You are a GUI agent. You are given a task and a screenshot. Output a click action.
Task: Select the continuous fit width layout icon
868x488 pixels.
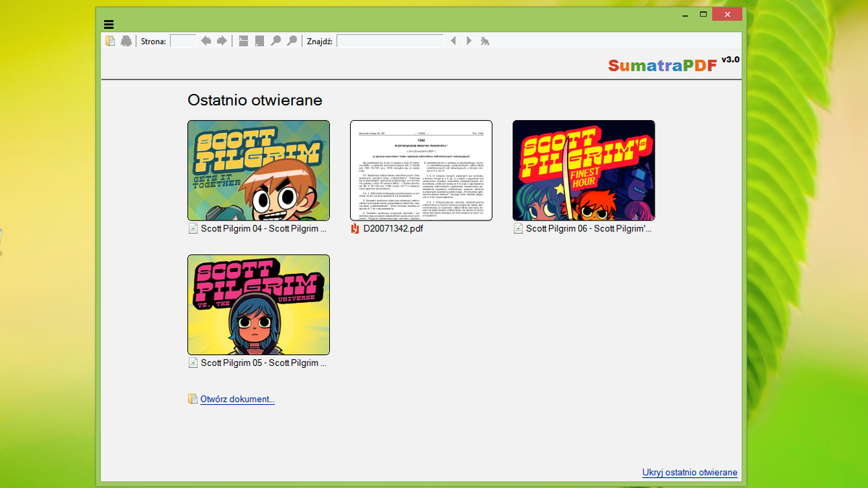pyautogui.click(x=244, y=41)
